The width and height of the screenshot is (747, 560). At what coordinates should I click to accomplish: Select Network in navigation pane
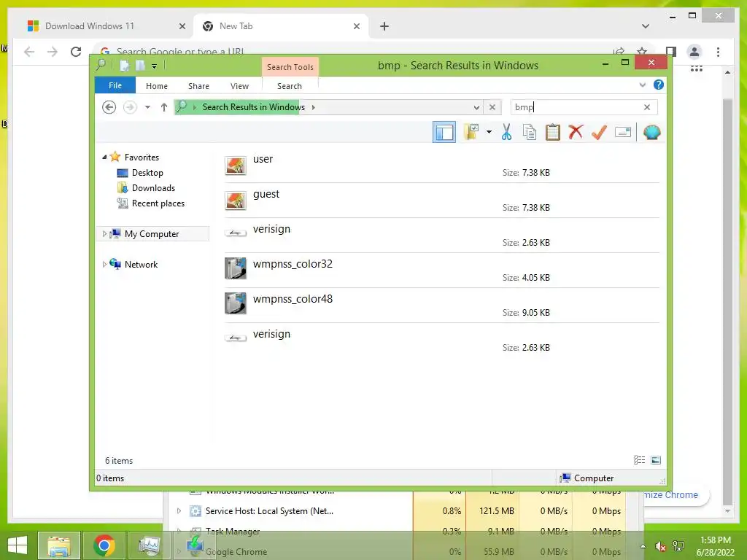click(141, 264)
